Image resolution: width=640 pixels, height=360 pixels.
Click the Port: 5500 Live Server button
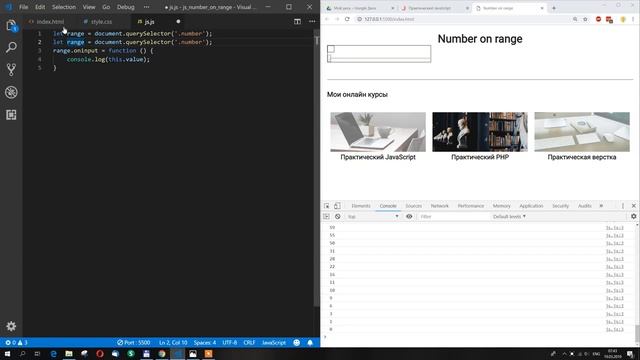[134, 342]
